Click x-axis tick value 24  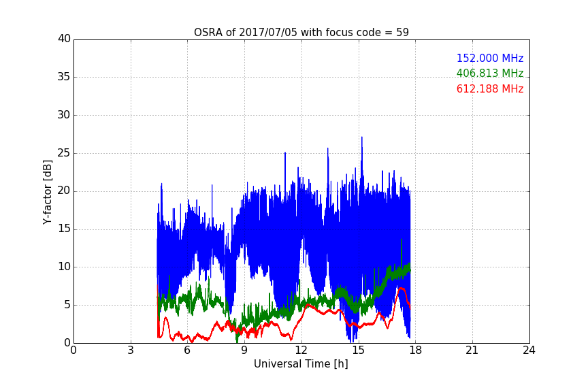pos(529,350)
